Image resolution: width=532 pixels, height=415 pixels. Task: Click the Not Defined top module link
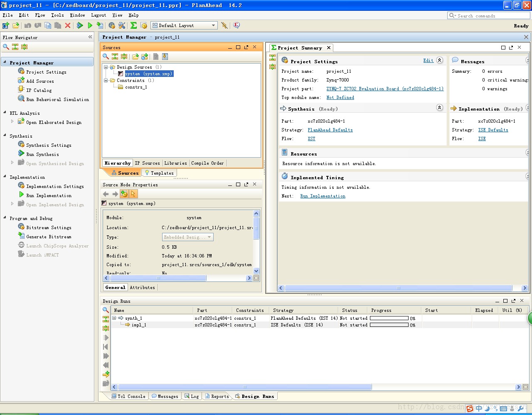pos(340,97)
